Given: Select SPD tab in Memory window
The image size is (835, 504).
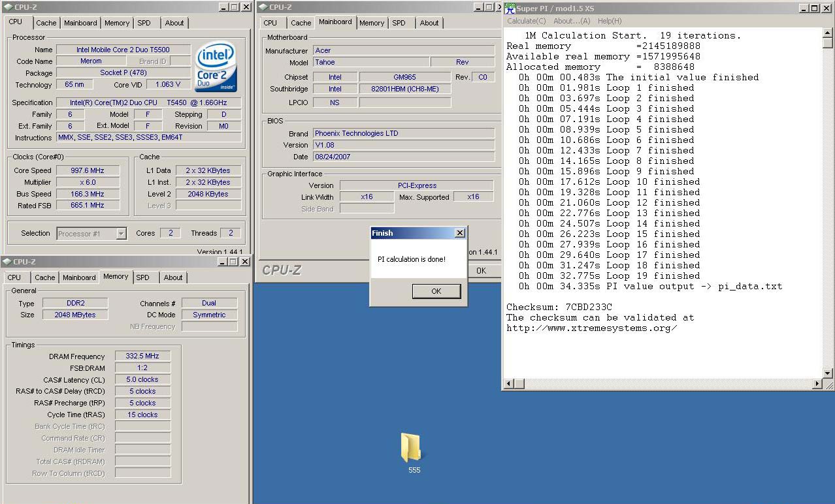Looking at the screenshot, I should (x=143, y=277).
